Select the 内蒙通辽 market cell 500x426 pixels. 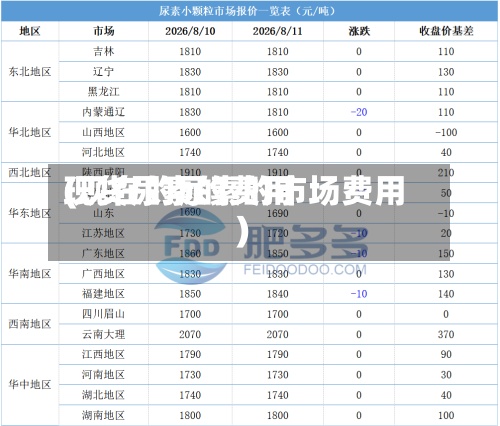click(104, 112)
